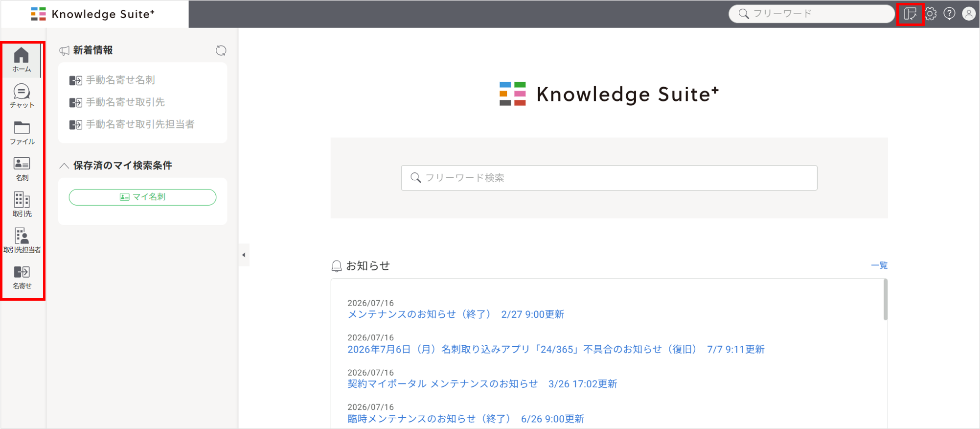Image resolution: width=980 pixels, height=429 pixels.
Task: Open the settings gear in header
Action: point(931,14)
